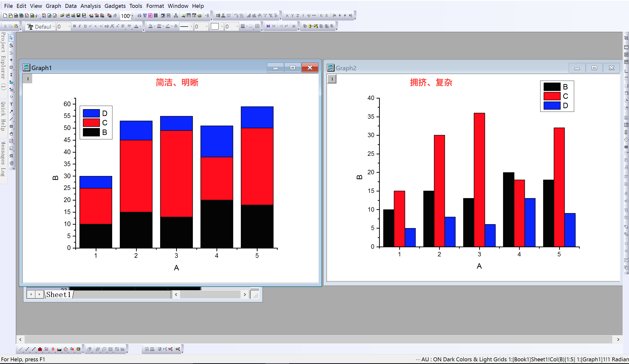Click the Line plot icon
The width and height of the screenshot is (629, 364).
click(x=21, y=349)
